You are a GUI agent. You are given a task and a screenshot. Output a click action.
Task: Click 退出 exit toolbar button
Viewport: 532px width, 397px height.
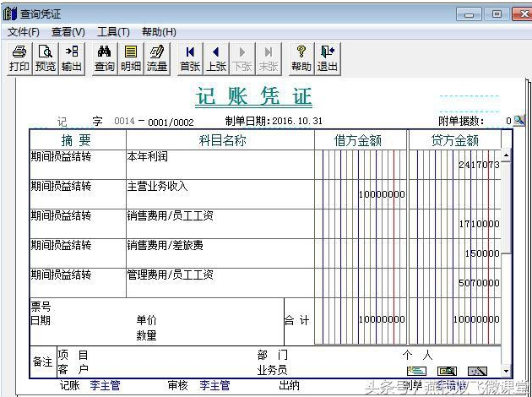click(327, 58)
